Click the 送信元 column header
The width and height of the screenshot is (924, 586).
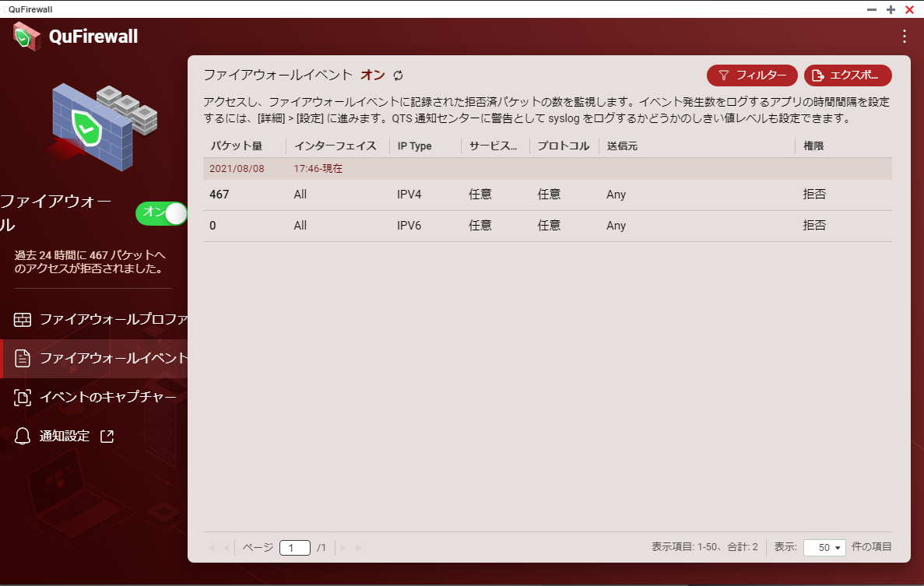(x=622, y=146)
